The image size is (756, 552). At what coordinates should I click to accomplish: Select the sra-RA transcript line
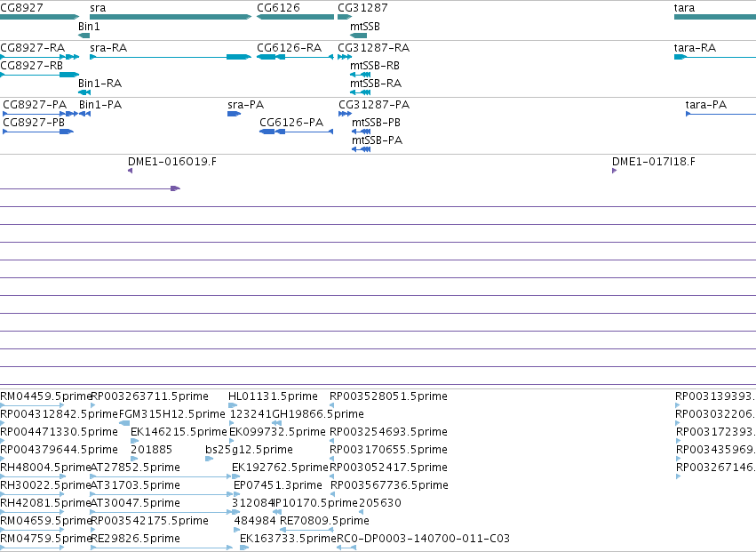coord(171,57)
